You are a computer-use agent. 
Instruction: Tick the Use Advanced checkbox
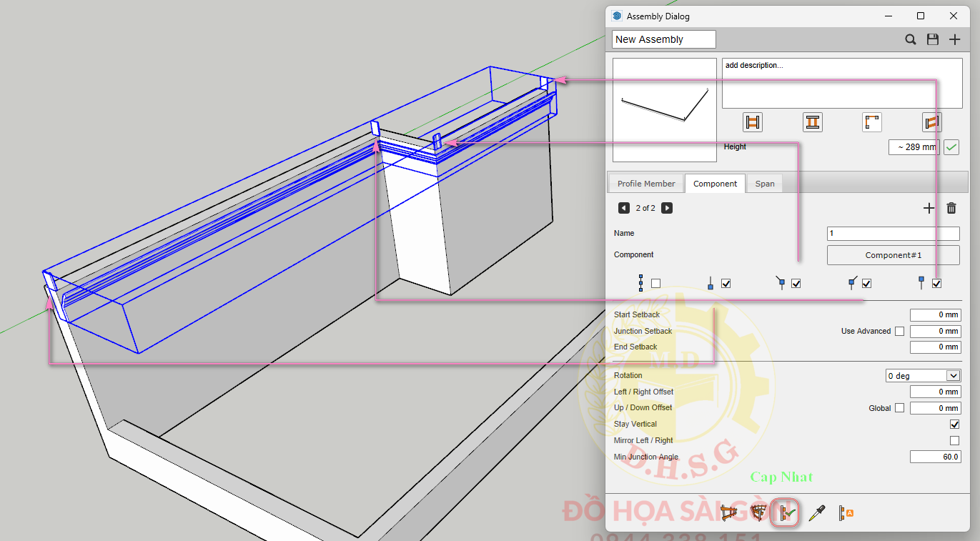click(x=899, y=332)
